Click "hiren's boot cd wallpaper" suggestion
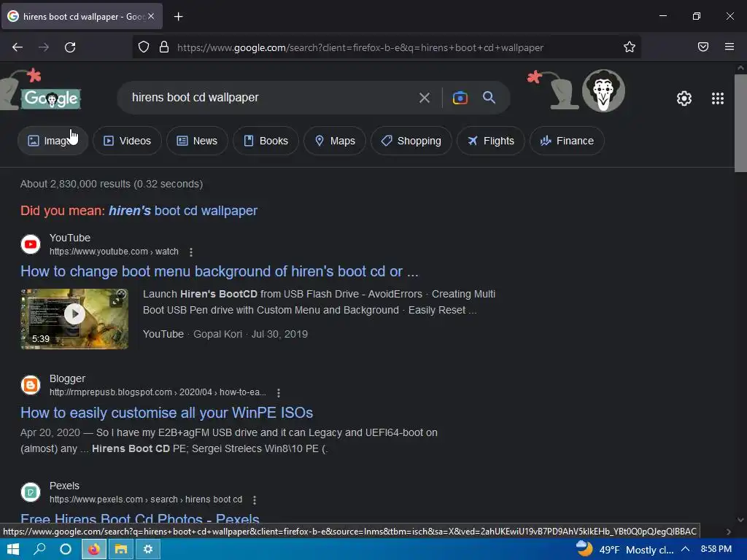 click(x=183, y=211)
